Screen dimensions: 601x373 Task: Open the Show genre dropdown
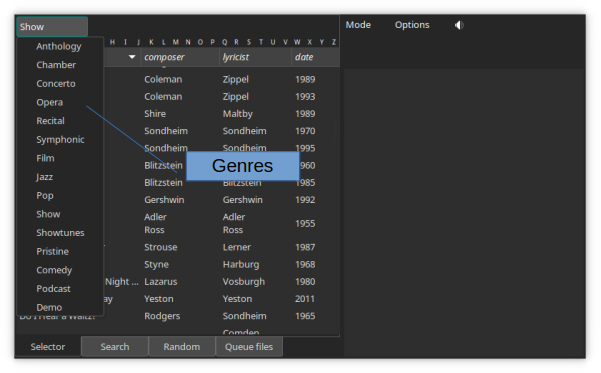(52, 27)
